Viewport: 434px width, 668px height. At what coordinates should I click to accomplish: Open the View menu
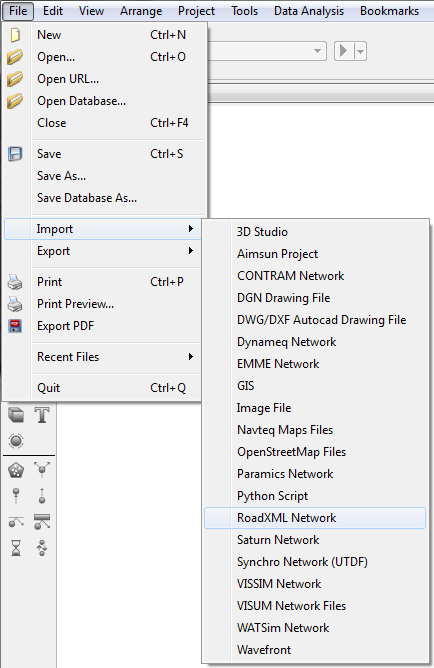pyautogui.click(x=91, y=11)
